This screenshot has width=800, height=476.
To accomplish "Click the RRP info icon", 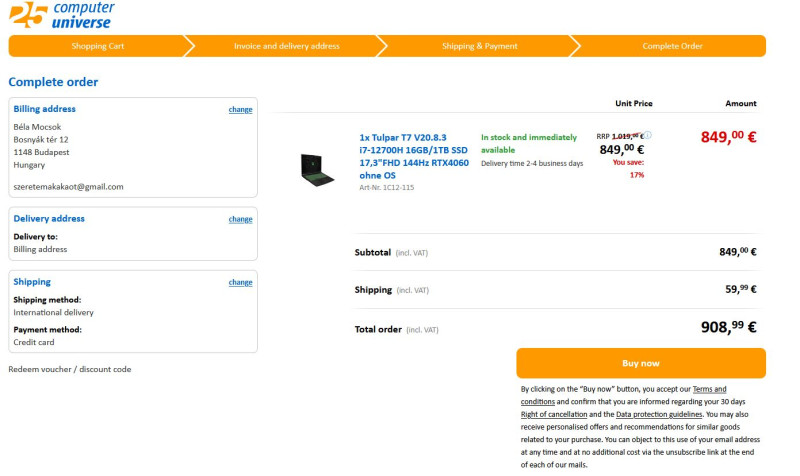I will coord(648,135).
